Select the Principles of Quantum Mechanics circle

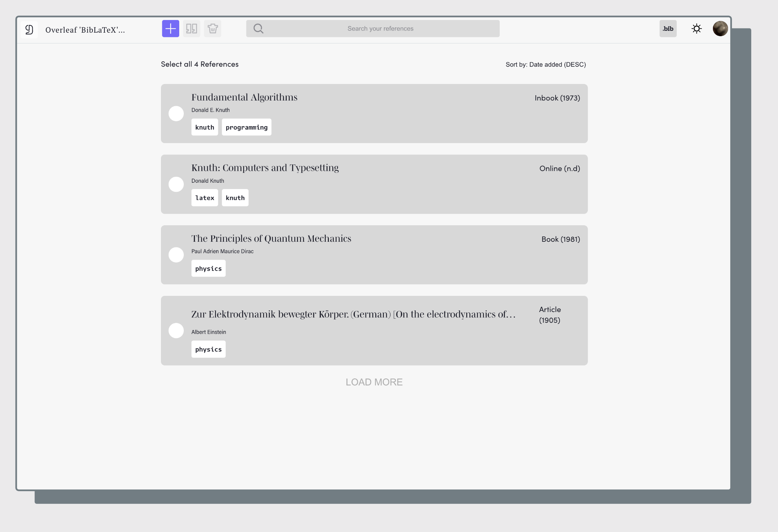(176, 255)
